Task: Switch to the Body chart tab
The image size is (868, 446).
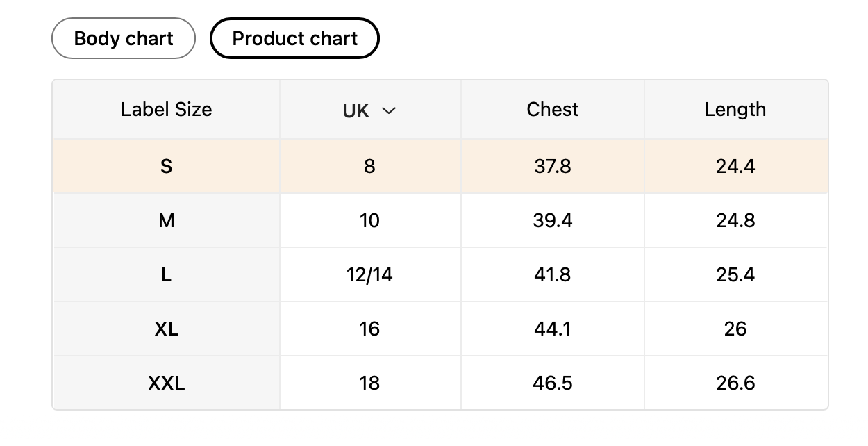Action: 124,38
